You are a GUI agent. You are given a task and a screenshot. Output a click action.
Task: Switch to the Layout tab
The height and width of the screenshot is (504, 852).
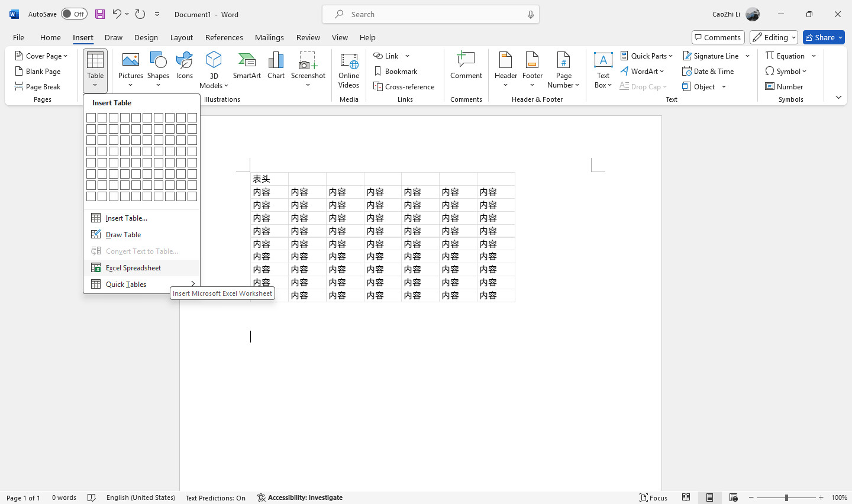click(x=182, y=37)
